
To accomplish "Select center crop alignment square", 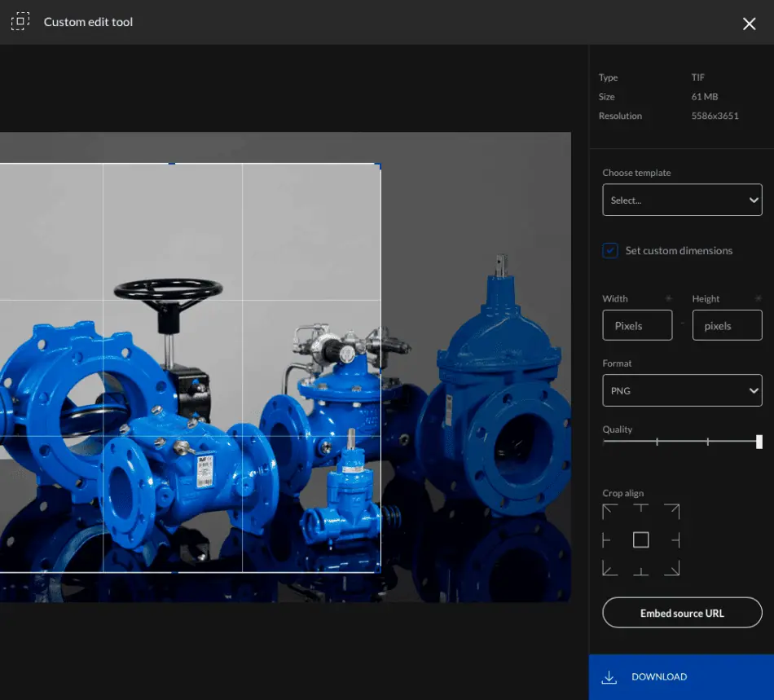I will tap(640, 540).
